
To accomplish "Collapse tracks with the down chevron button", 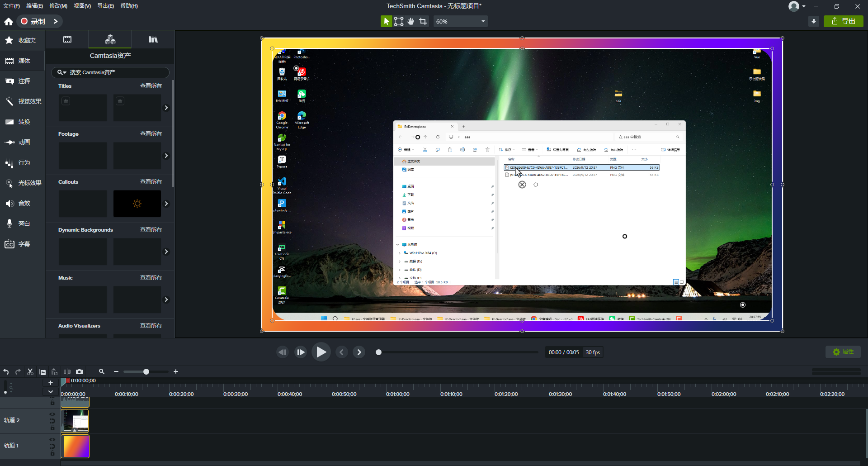I will (x=51, y=392).
